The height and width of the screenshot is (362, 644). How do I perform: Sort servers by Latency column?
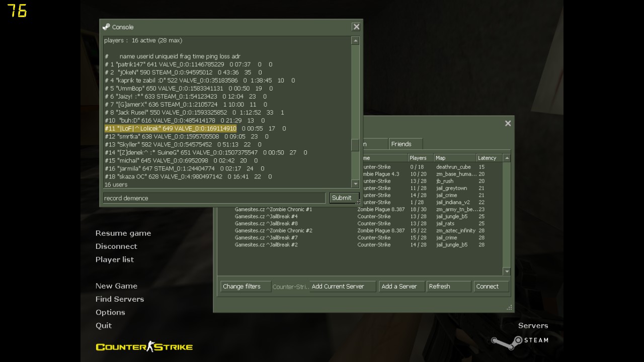point(489,158)
